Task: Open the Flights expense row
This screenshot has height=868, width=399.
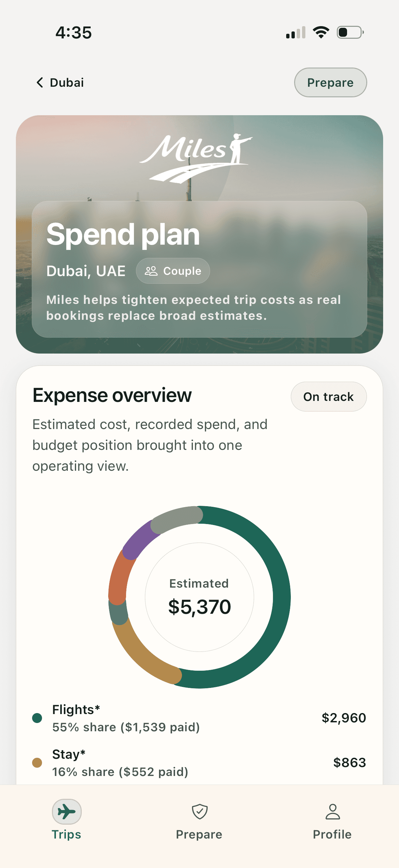Action: click(199, 718)
